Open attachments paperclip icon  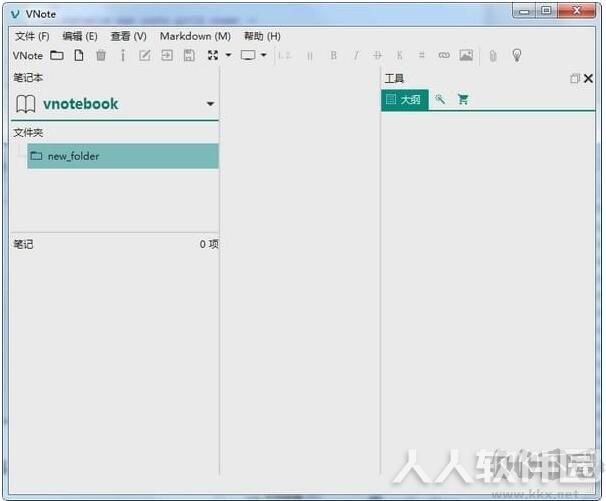493,56
